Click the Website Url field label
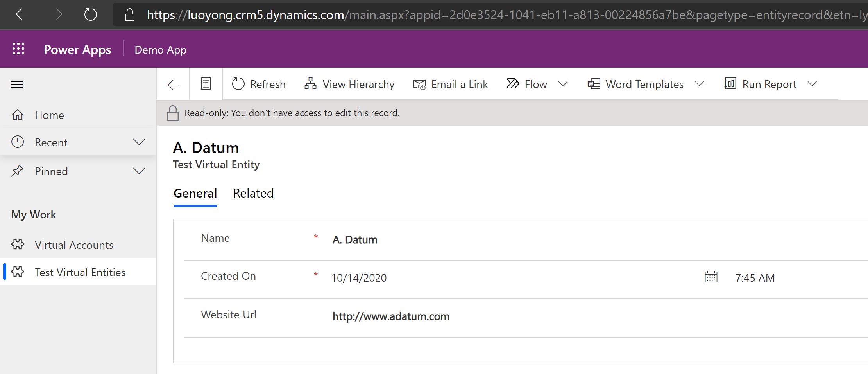The image size is (868, 374). click(x=229, y=315)
